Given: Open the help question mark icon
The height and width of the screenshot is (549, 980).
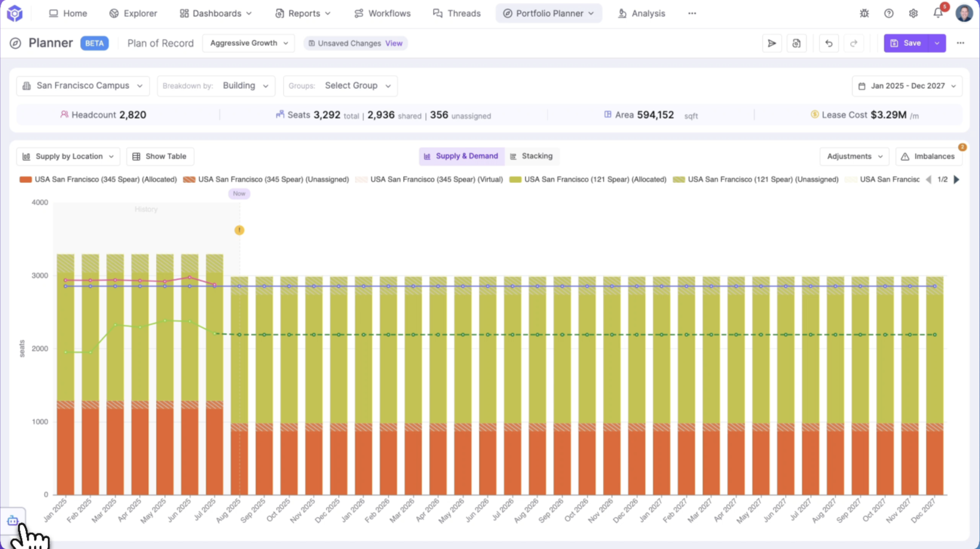Looking at the screenshot, I should (x=888, y=13).
